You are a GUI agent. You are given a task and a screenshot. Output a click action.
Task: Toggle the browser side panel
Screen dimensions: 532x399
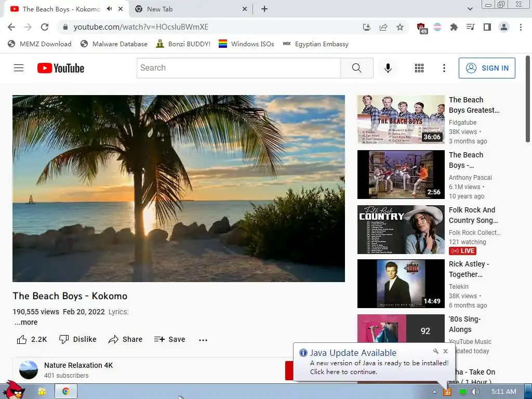(x=487, y=27)
